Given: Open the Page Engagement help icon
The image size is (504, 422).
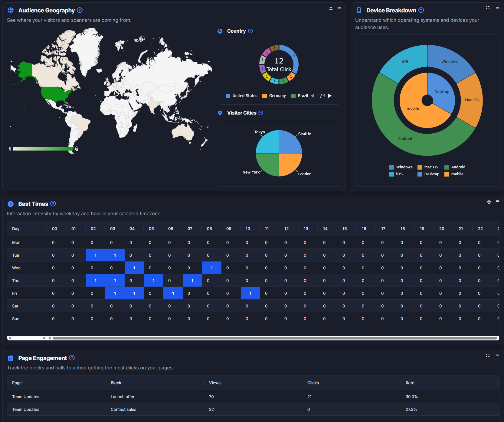Looking at the screenshot, I should 72,358.
